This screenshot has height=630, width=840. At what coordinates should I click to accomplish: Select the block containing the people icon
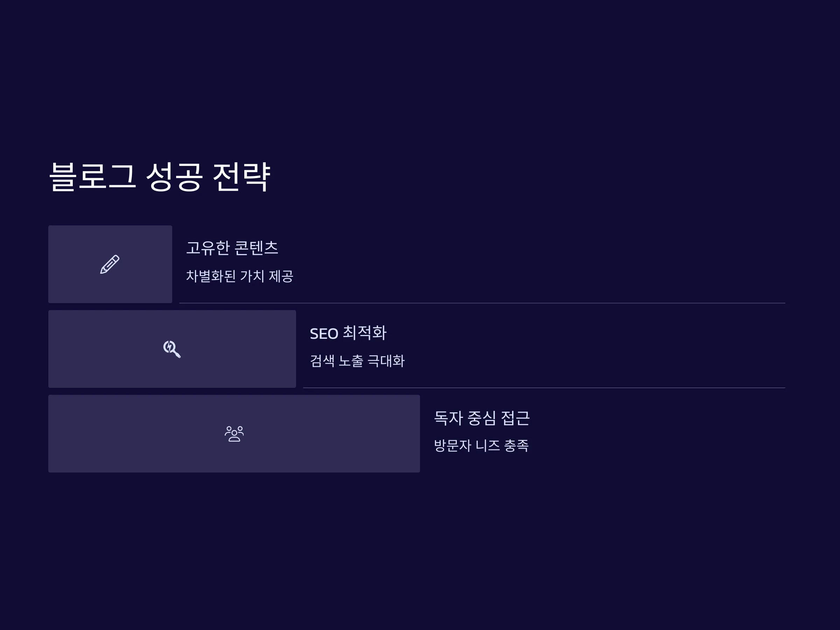click(234, 434)
